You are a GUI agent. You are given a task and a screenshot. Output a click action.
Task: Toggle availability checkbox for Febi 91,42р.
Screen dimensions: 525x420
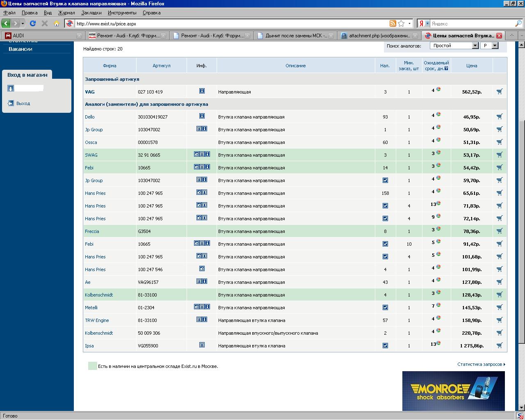click(x=385, y=244)
